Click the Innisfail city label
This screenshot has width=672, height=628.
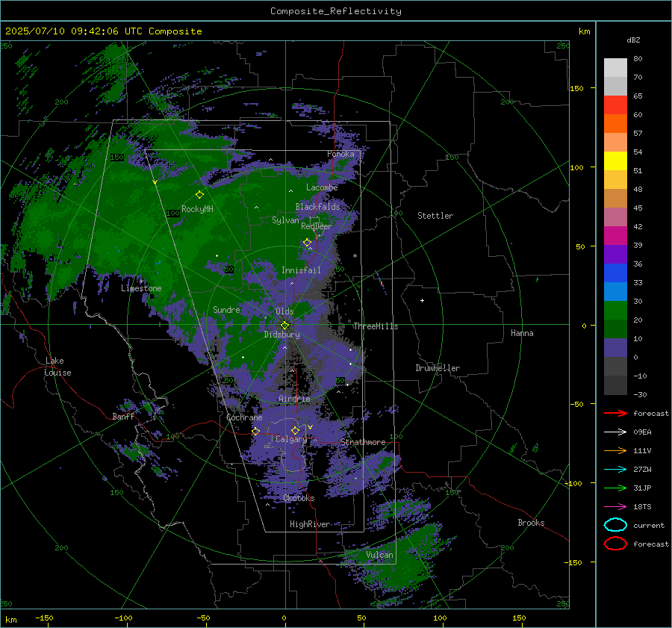point(301,270)
